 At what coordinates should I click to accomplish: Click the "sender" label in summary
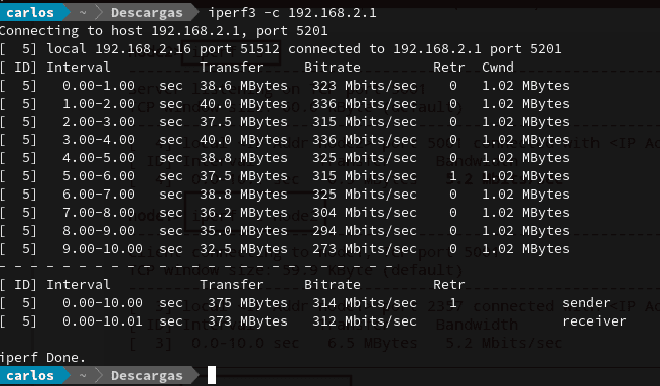[586, 303]
